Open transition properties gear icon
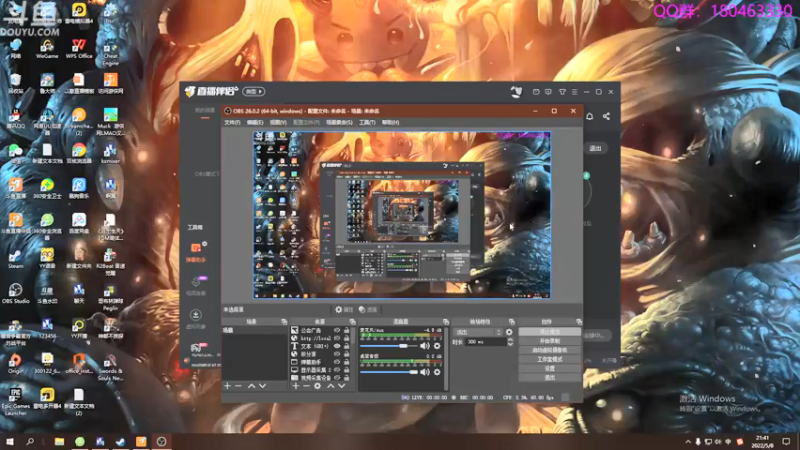The height and width of the screenshot is (450, 800). point(509,332)
